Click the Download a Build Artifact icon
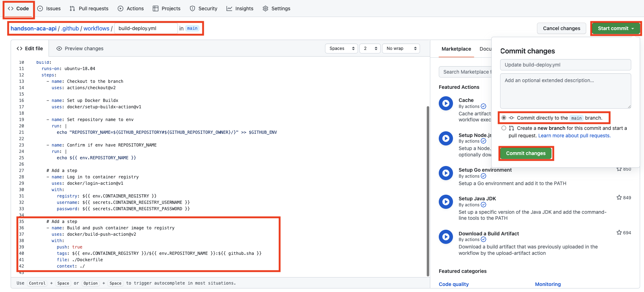The height and width of the screenshot is (292, 644). (x=446, y=237)
